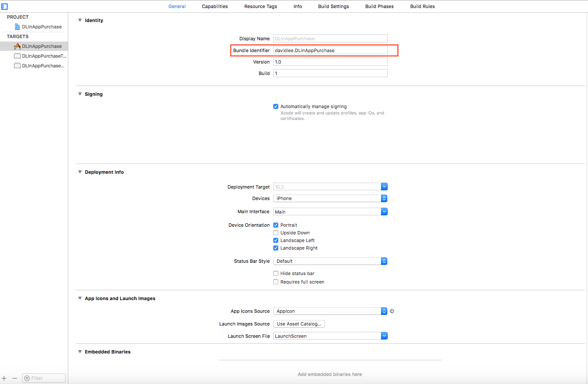Click the 'Launch Images Source' label
Image resolution: width=588 pixels, height=384 pixels.
[x=244, y=324]
